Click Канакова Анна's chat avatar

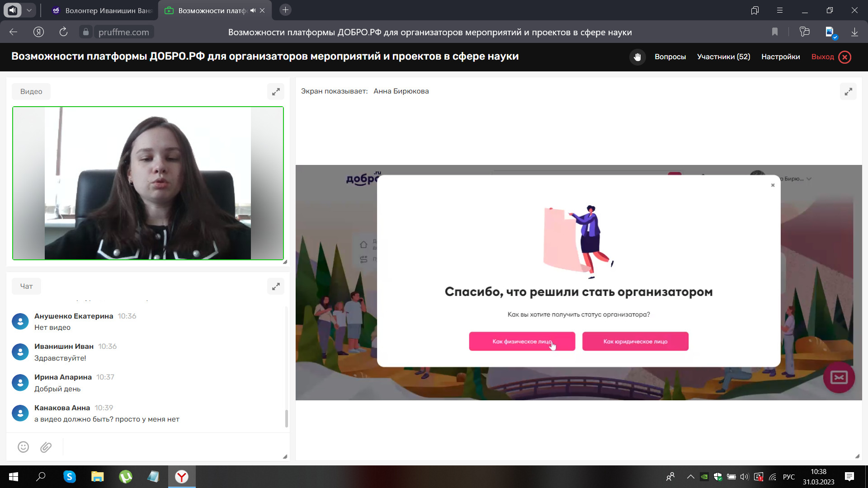pyautogui.click(x=20, y=413)
